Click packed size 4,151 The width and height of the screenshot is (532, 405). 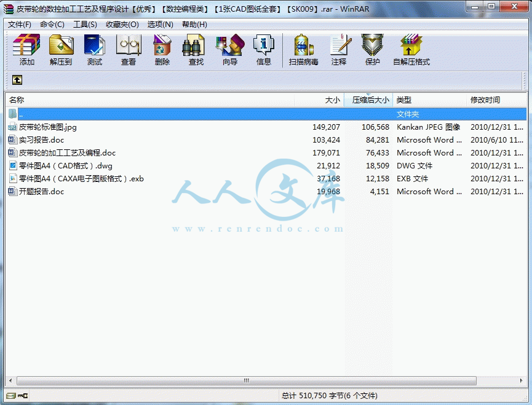[x=379, y=192]
